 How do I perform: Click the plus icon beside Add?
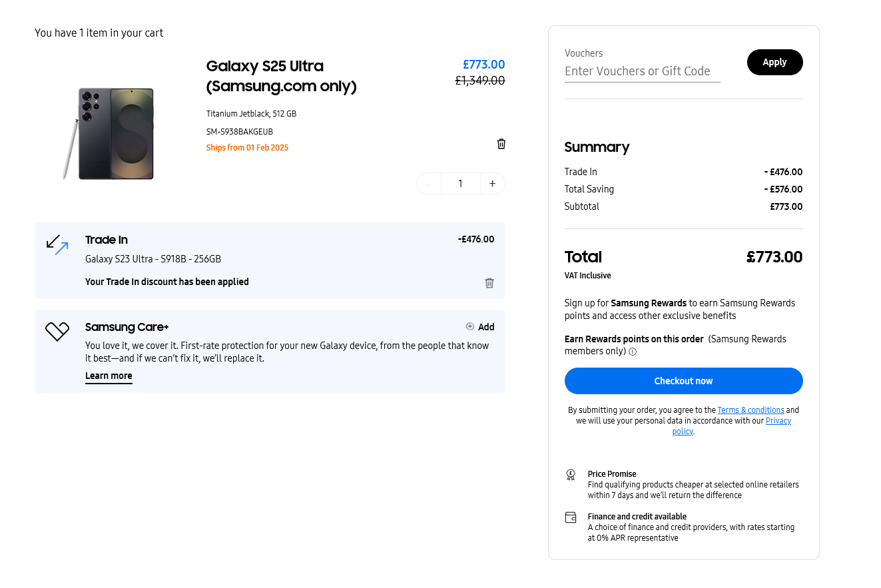pyautogui.click(x=470, y=326)
